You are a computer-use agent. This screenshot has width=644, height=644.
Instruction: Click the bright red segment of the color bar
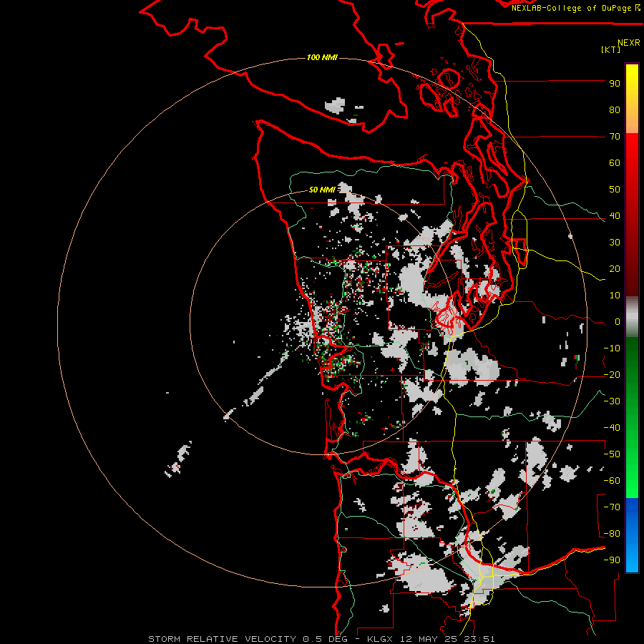[x=632, y=165]
